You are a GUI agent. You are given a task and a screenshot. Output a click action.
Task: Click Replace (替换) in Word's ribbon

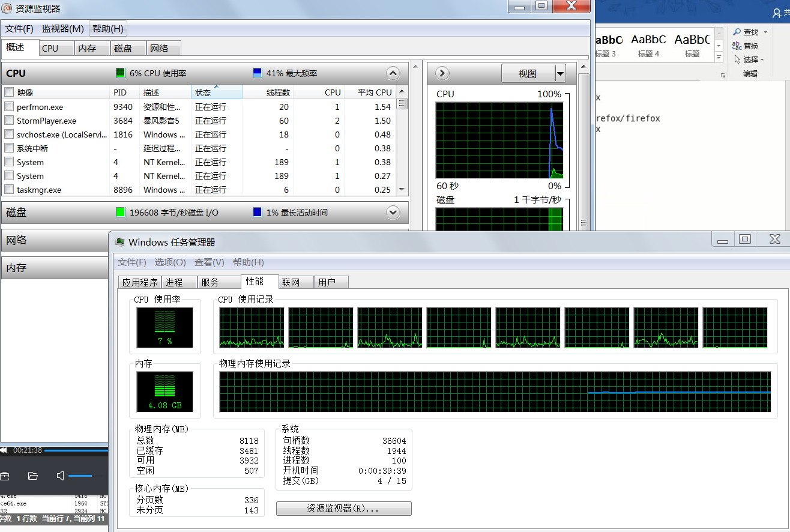[746, 46]
